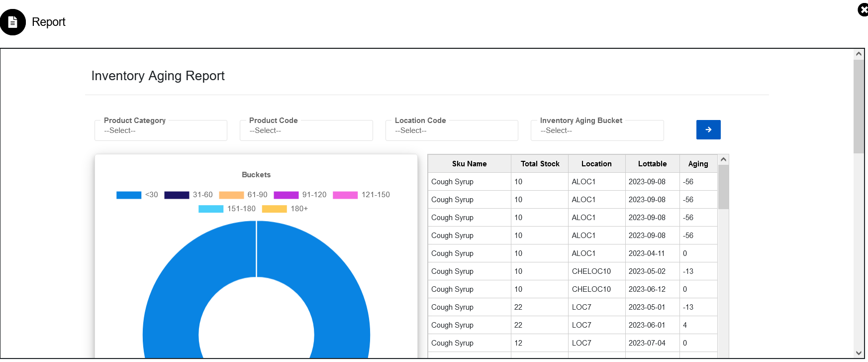
Task: Click LOC7 in the 2023-06-01 row
Action: click(596, 325)
